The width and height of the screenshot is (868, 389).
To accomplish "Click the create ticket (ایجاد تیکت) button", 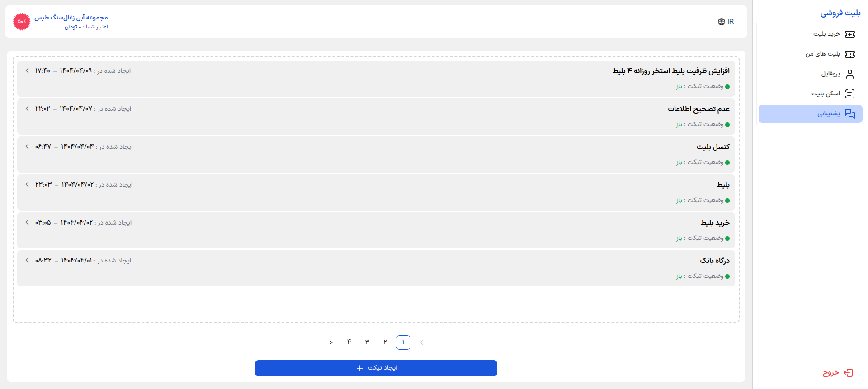I will coord(376,368).
